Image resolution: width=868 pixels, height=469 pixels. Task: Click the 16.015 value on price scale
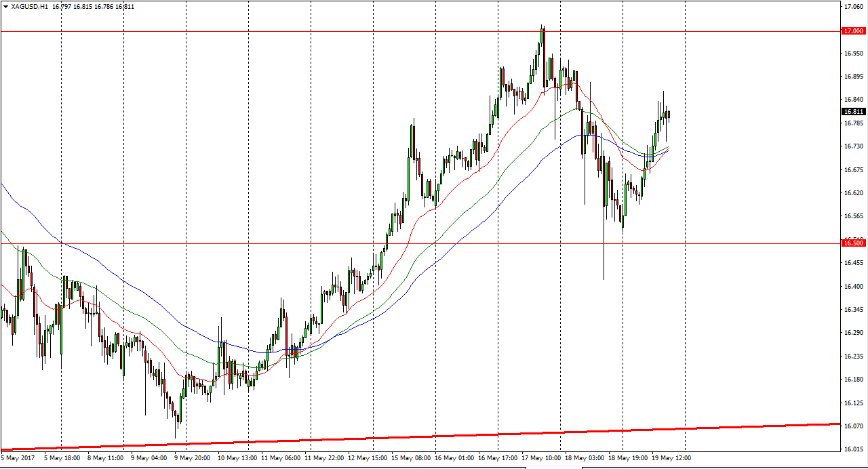coord(852,449)
